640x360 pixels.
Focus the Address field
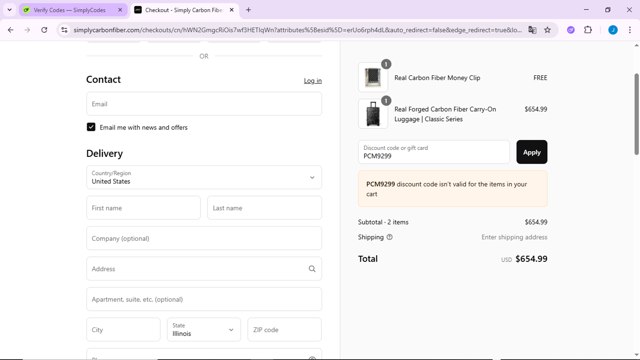(204, 269)
